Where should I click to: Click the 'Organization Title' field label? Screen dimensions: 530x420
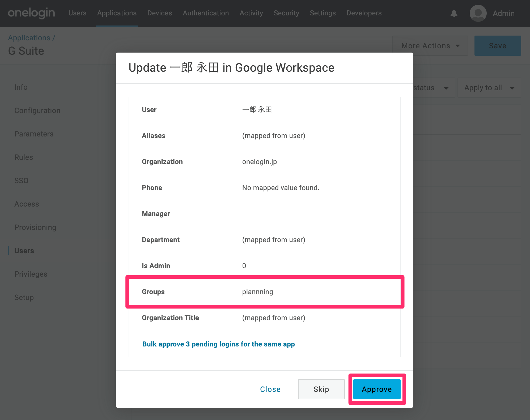click(170, 318)
